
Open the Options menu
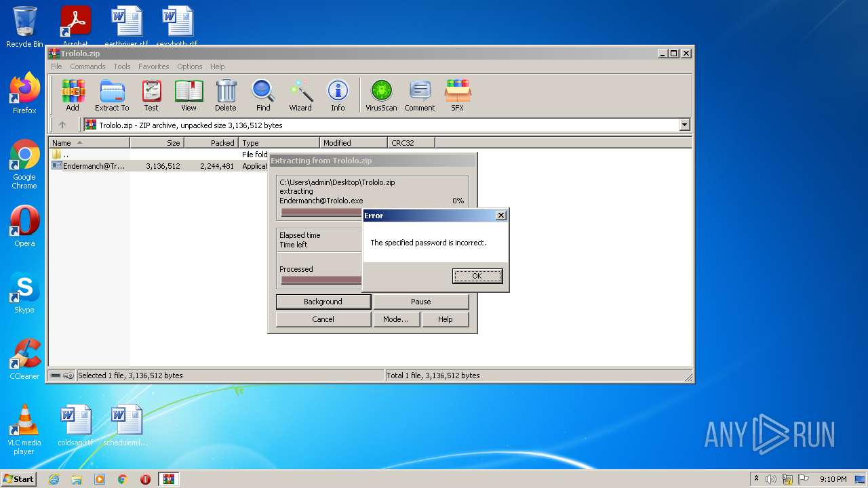(190, 66)
